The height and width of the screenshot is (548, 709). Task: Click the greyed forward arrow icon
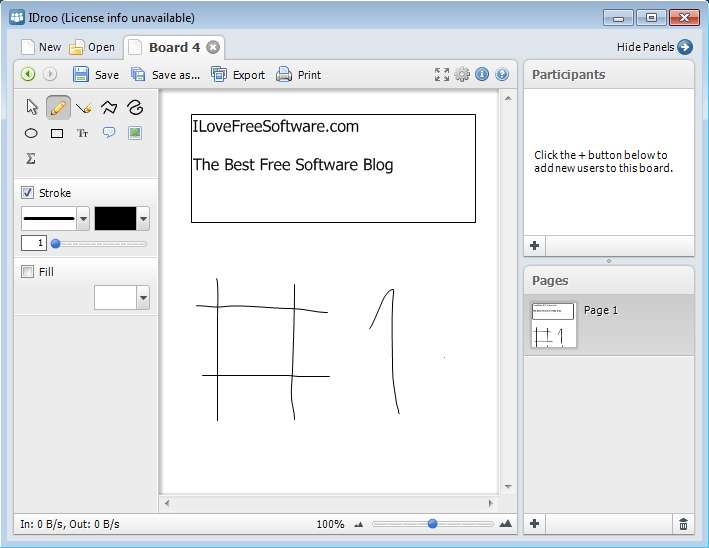[x=50, y=74]
